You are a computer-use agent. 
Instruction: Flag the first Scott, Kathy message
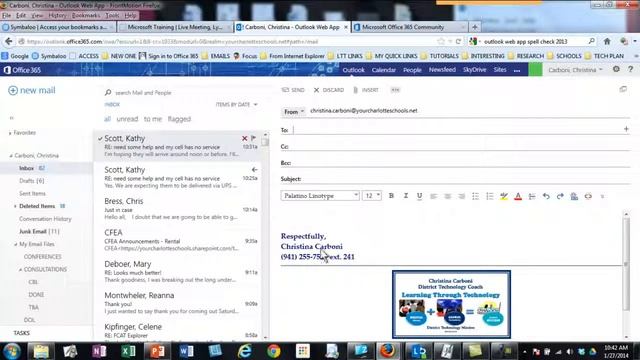point(253,138)
